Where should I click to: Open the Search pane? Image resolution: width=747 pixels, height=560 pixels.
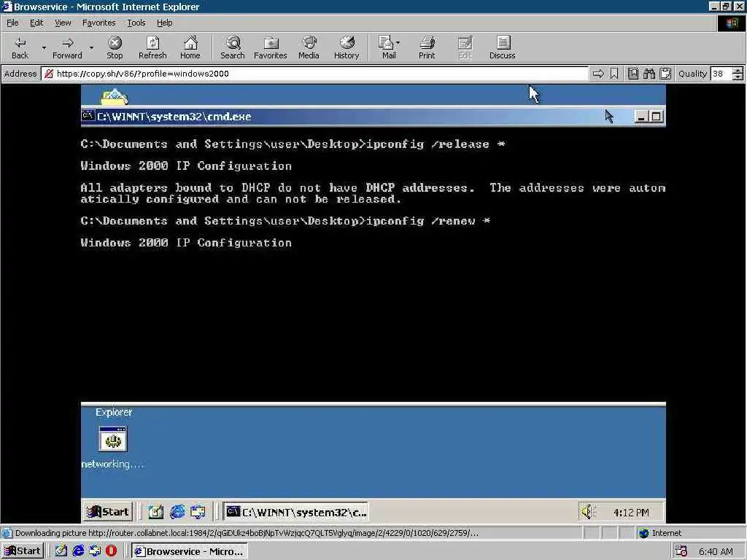click(233, 47)
